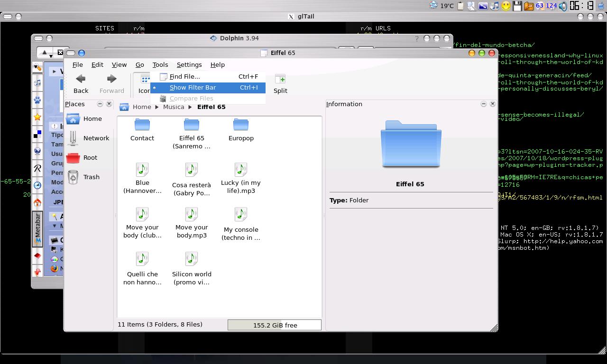Select the Quelli che non hanno... file
The height and width of the screenshot is (364, 607).
[142, 268]
